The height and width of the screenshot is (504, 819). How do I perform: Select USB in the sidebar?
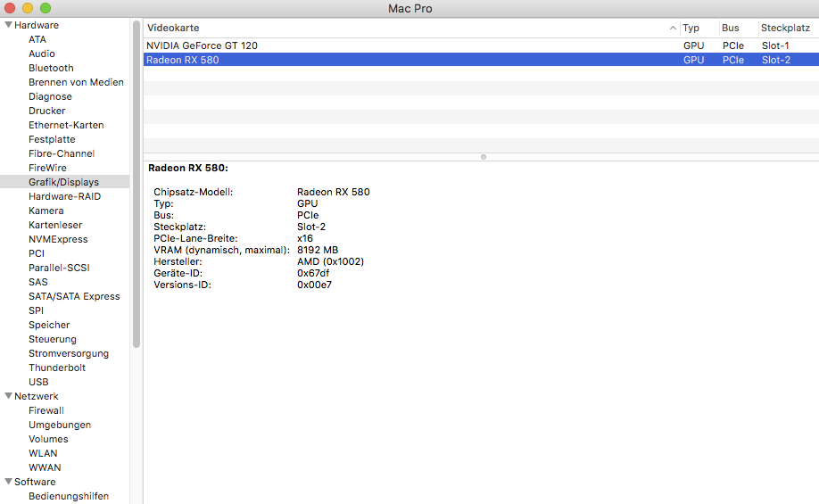38,383
